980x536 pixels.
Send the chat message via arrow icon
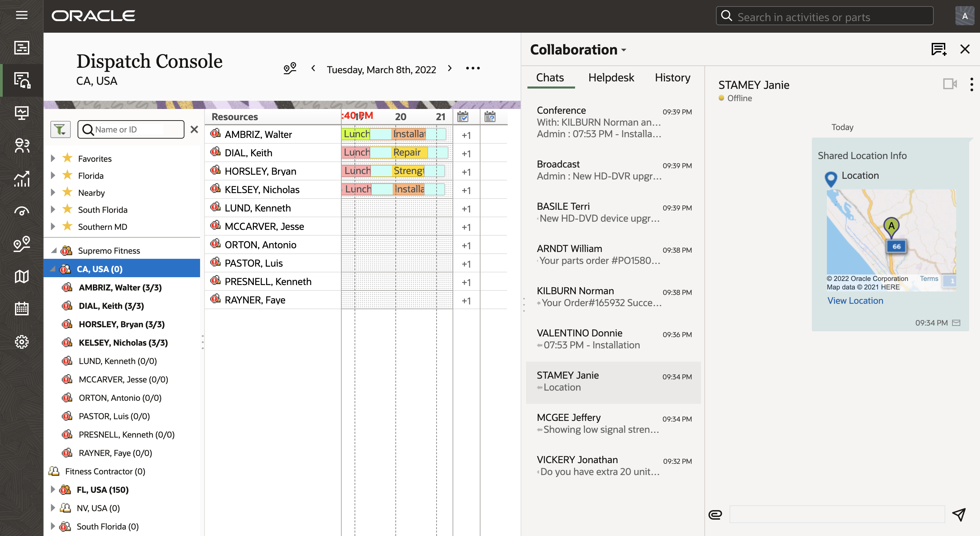959,514
